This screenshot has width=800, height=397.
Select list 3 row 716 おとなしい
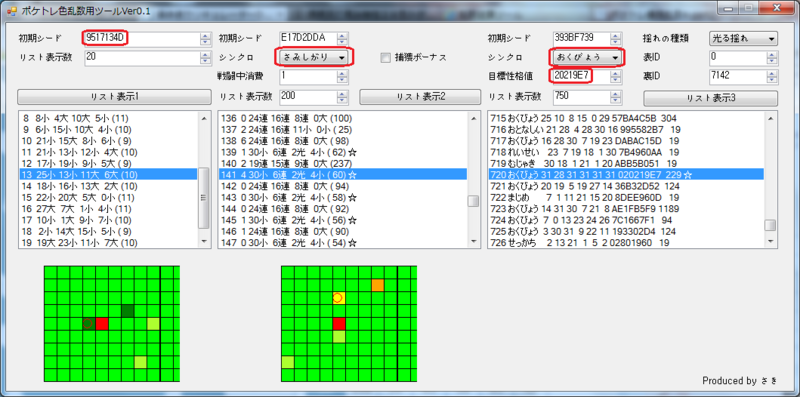626,130
